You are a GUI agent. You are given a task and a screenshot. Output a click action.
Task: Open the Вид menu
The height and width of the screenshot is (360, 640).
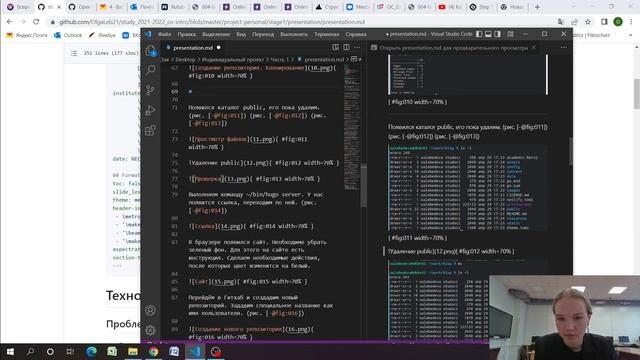tap(241, 34)
